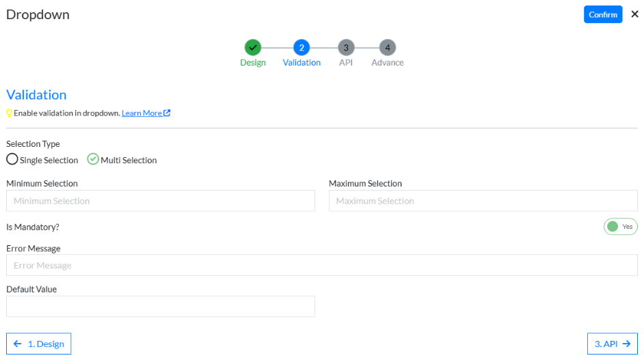The image size is (644, 360).
Task: Click the lightbulb hint icon
Action: [10, 113]
